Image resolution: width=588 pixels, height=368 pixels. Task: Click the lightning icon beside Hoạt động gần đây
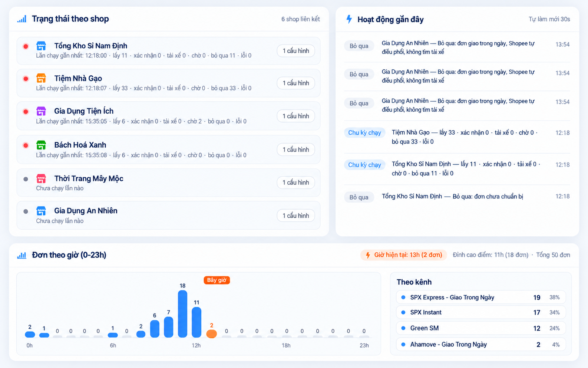[349, 19]
